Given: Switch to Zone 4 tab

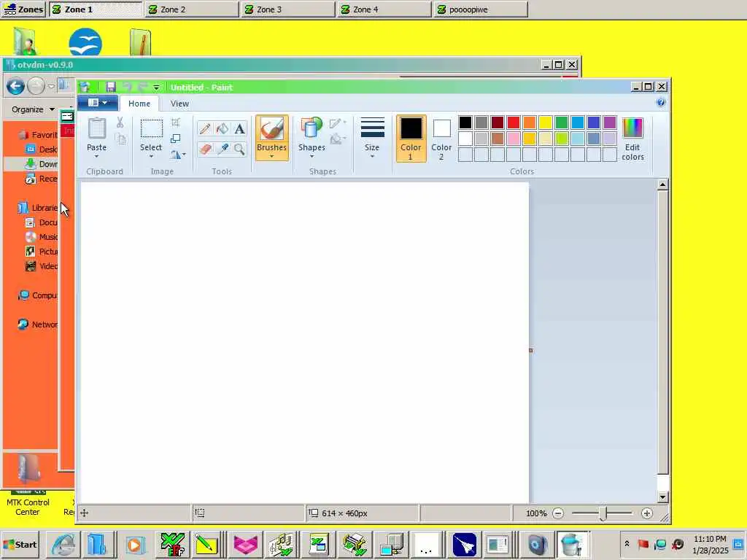Looking at the screenshot, I should (384, 9).
